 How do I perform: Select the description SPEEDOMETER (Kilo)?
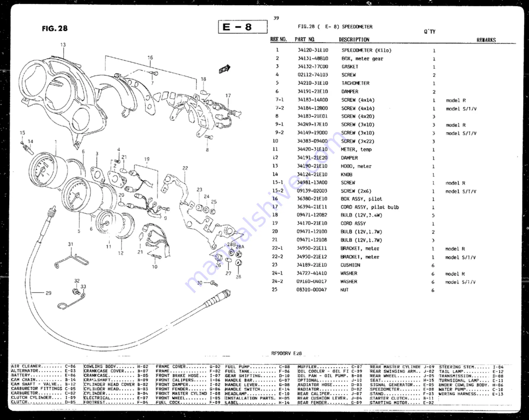pos(366,50)
